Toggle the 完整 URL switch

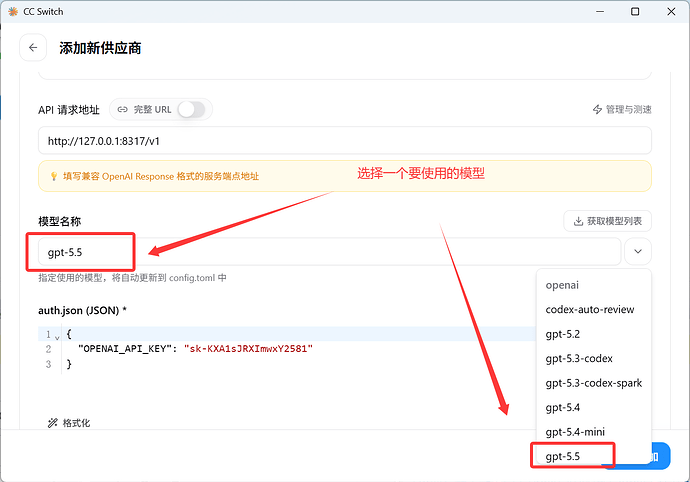(x=191, y=110)
